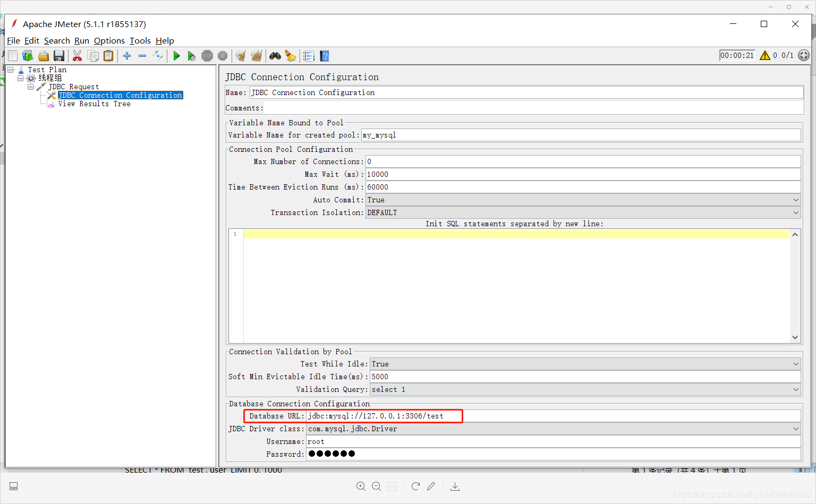The image size is (816, 504).
Task: Click the Copy toolbar icon
Action: click(x=93, y=56)
